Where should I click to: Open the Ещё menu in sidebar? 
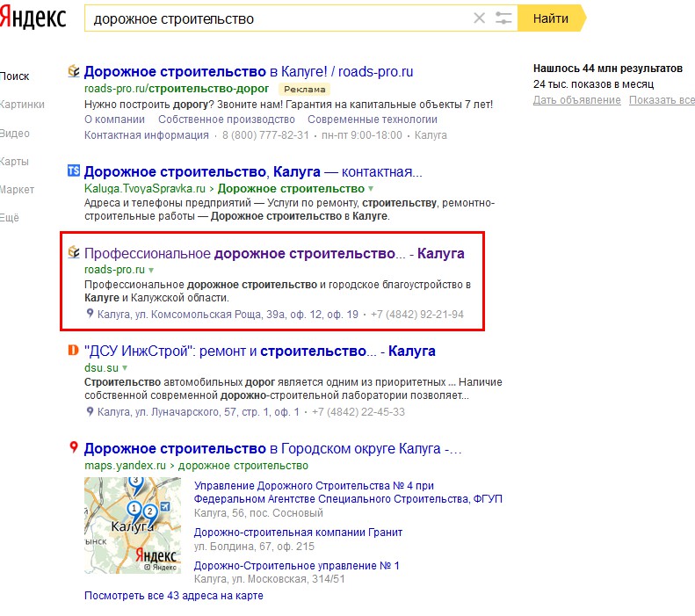point(10,218)
